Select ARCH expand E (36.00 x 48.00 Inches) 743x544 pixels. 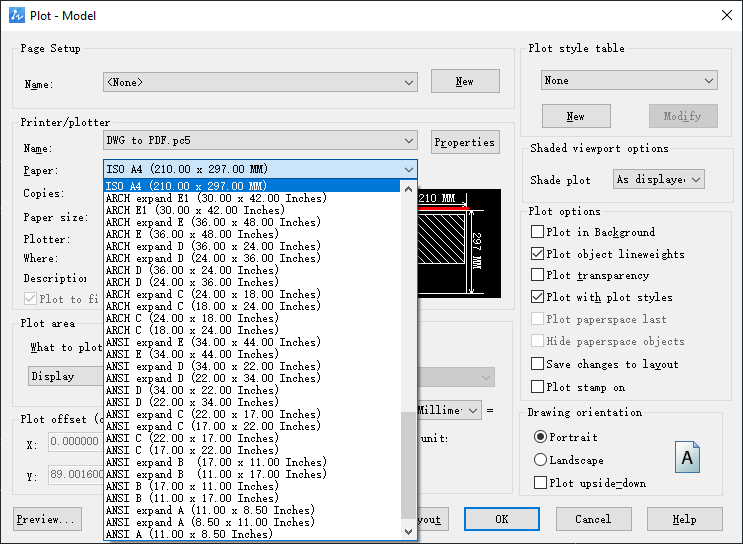[x=252, y=222]
